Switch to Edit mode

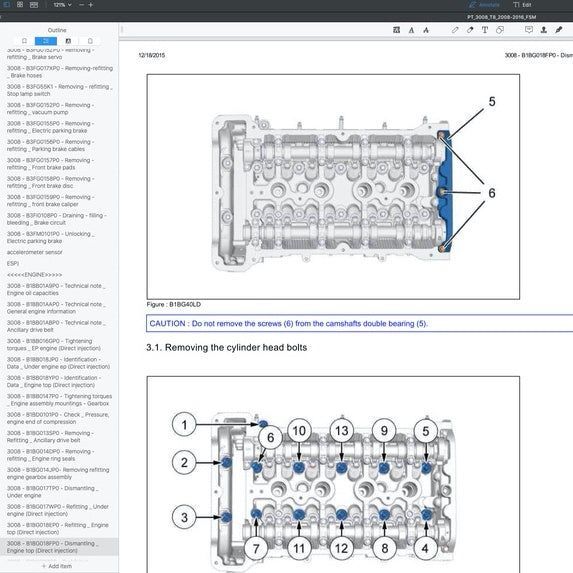point(523,5)
